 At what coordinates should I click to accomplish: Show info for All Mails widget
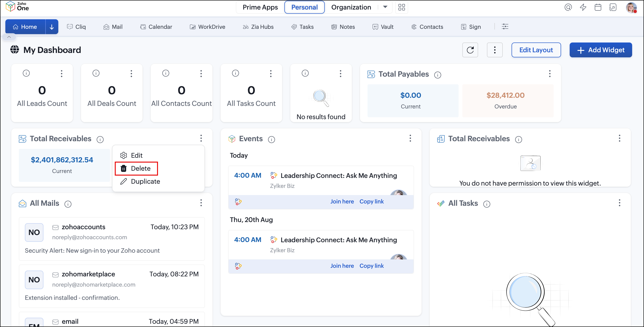coord(68,204)
